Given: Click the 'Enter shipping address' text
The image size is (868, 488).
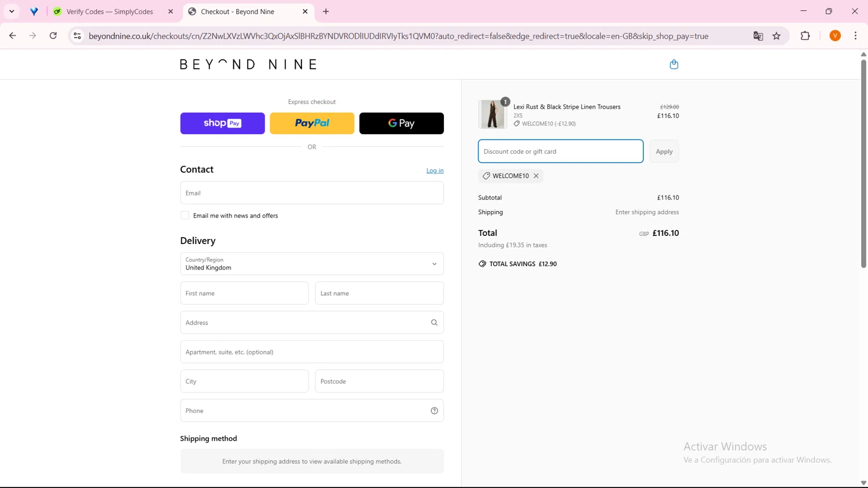Looking at the screenshot, I should [x=647, y=212].
